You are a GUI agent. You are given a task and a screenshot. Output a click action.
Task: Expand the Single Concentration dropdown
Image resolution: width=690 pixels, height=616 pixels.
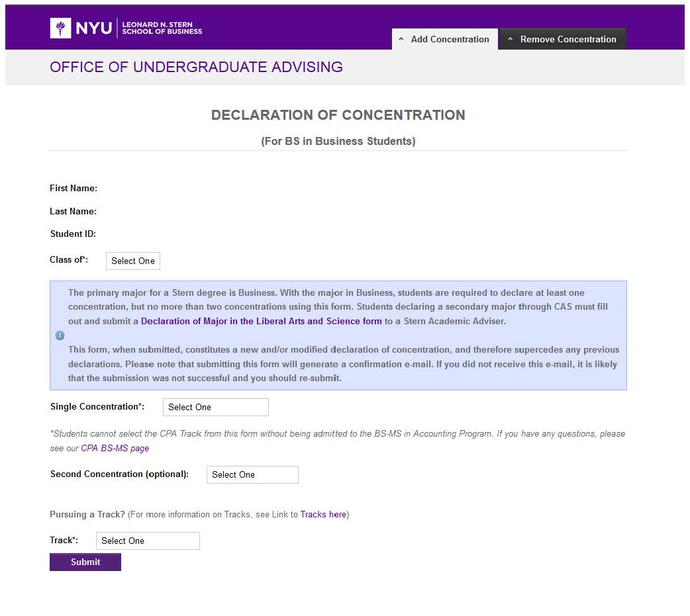pos(215,407)
